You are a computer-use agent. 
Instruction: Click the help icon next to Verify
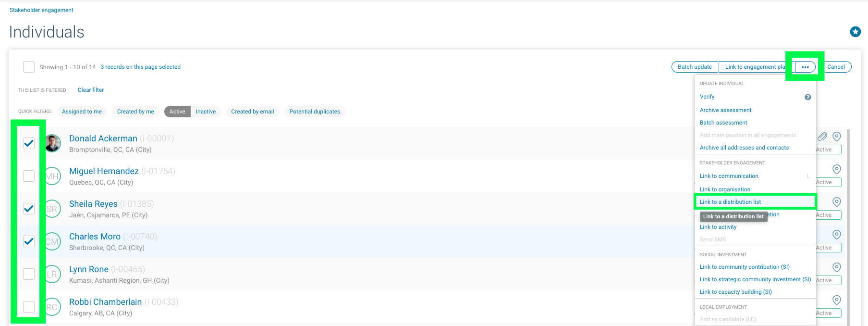[x=807, y=97]
